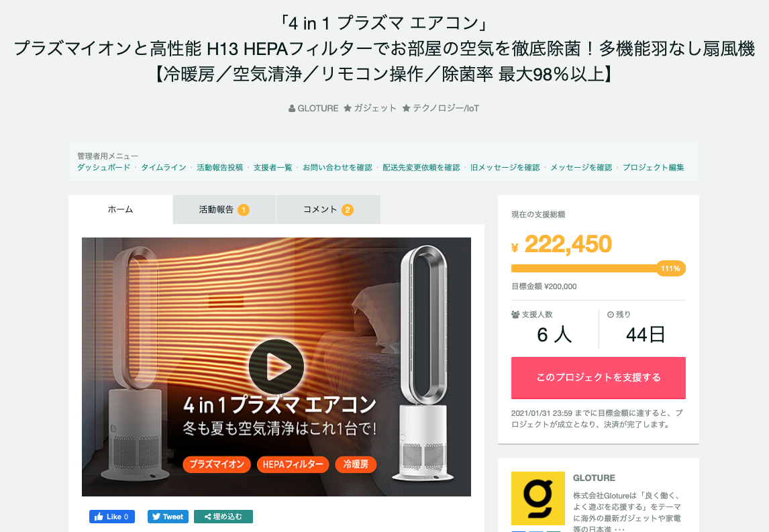The width and height of the screenshot is (769, 532).
Task: Click the Facebook Like button
Action: pyautogui.click(x=112, y=517)
